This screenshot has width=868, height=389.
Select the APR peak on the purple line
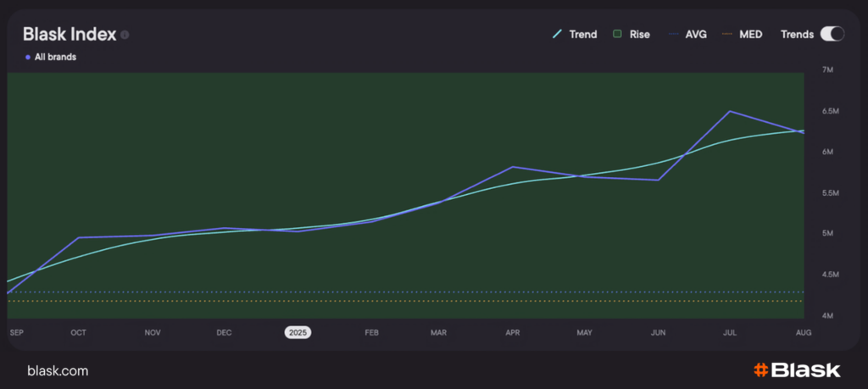[x=512, y=167]
